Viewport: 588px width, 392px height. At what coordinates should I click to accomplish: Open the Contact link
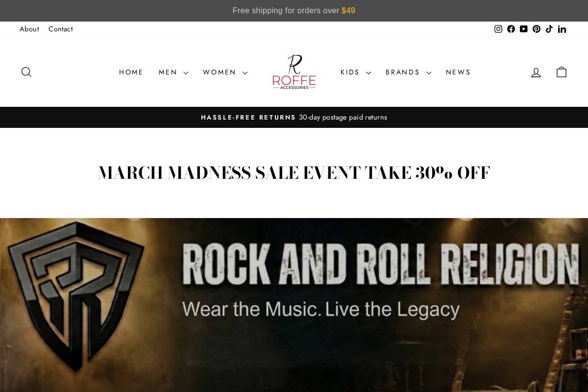tap(61, 29)
